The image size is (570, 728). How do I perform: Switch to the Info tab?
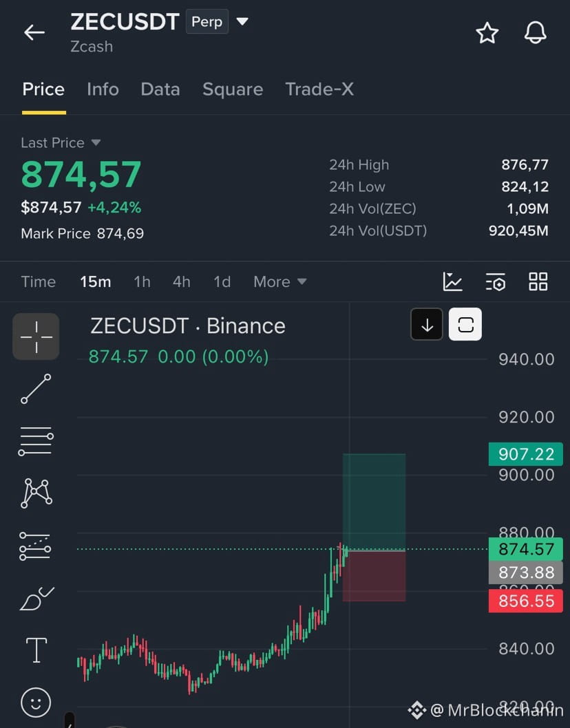click(103, 89)
